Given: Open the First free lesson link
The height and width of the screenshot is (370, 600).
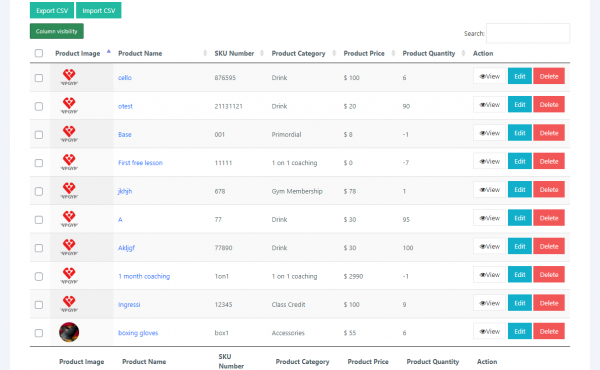Looking at the screenshot, I should [x=140, y=163].
